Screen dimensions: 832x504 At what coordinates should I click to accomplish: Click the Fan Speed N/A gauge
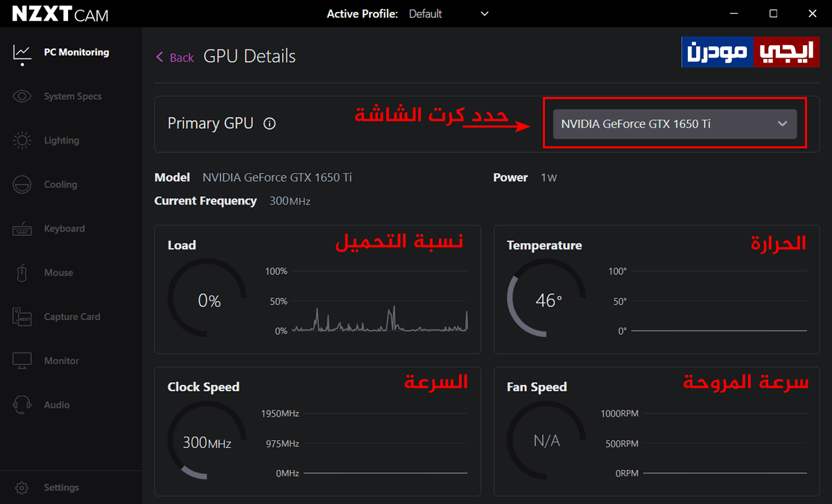coord(547,441)
